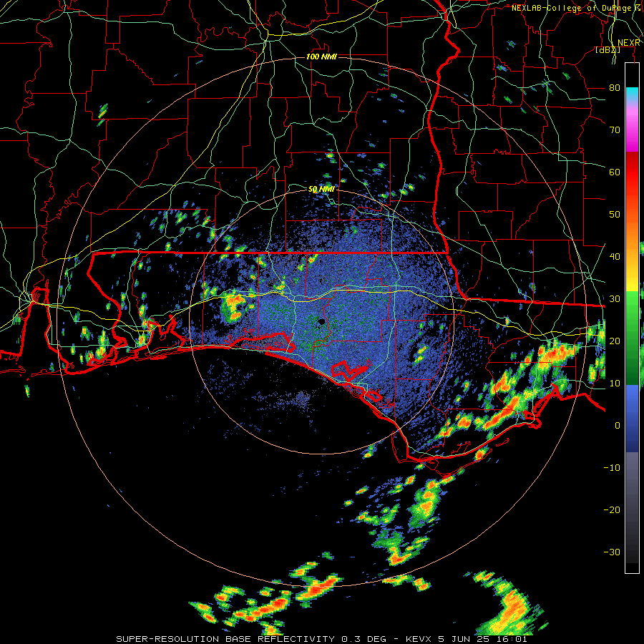Click the NEXLAB-College of DuPage label

(573, 8)
